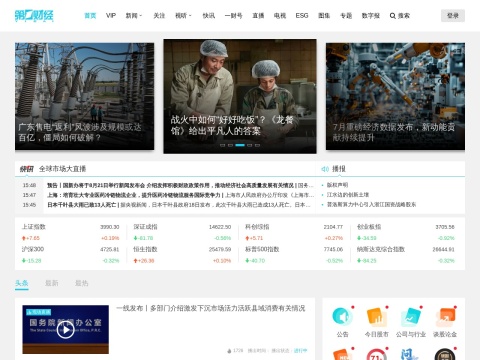The image size is (480, 360).
Task: Open the 版权声明 bulletin link
Action: point(337,185)
